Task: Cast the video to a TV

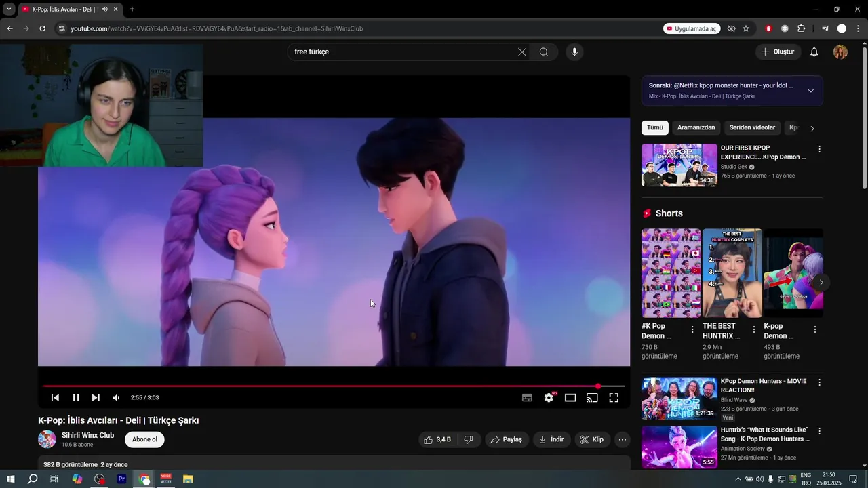Action: (592, 398)
